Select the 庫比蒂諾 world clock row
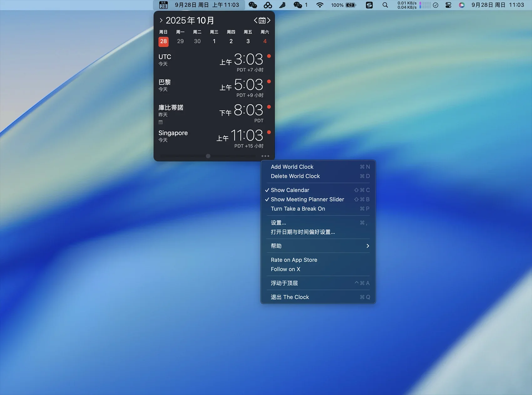Image resolution: width=532 pixels, height=395 pixels. (x=214, y=113)
